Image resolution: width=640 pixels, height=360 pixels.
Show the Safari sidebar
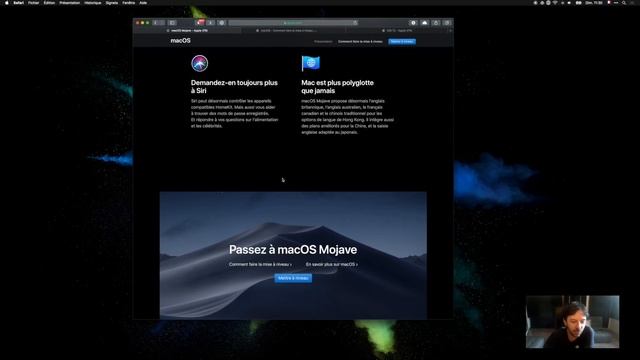tap(172, 23)
